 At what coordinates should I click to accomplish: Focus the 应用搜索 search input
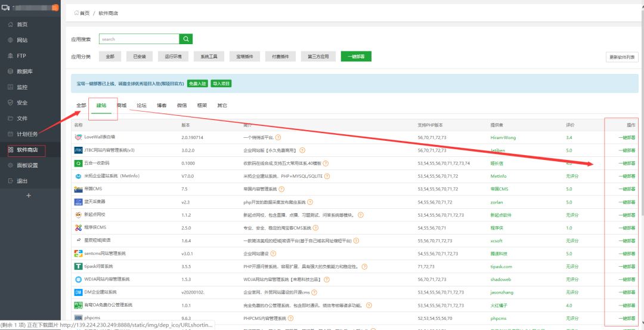[139, 39]
